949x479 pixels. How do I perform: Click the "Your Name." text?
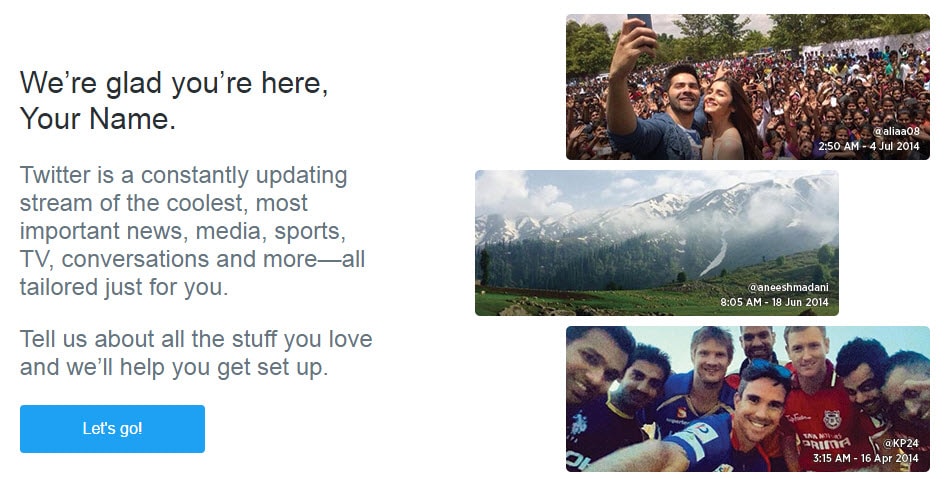coord(98,121)
